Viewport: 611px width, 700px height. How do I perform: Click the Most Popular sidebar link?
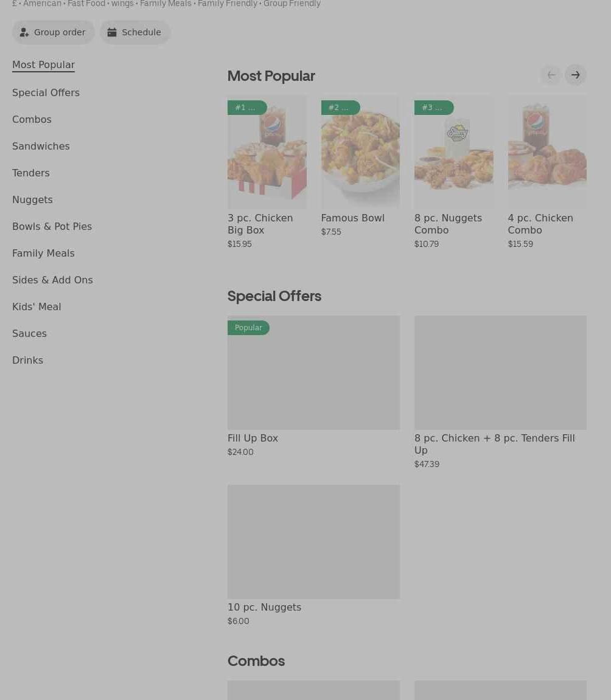click(x=43, y=64)
